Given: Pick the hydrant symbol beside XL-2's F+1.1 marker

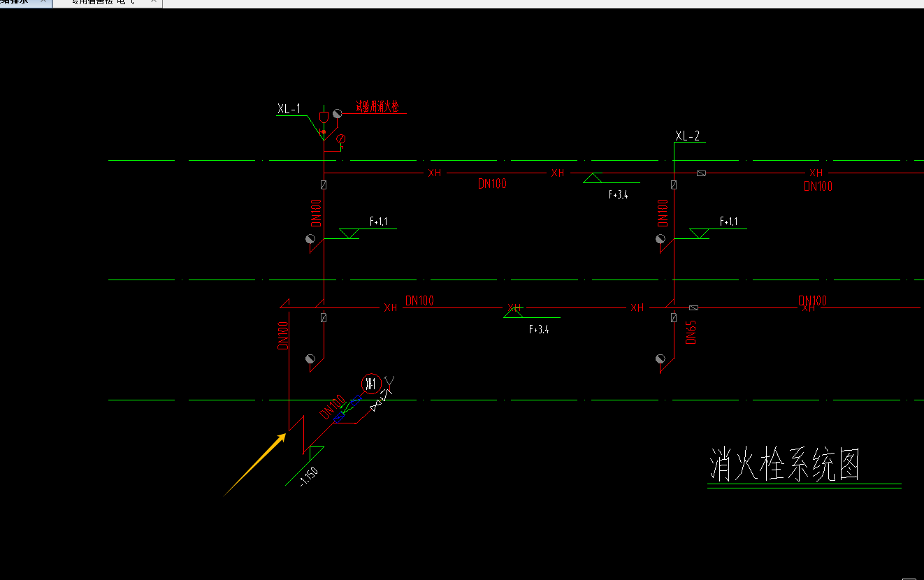Looking at the screenshot, I should tap(660, 239).
